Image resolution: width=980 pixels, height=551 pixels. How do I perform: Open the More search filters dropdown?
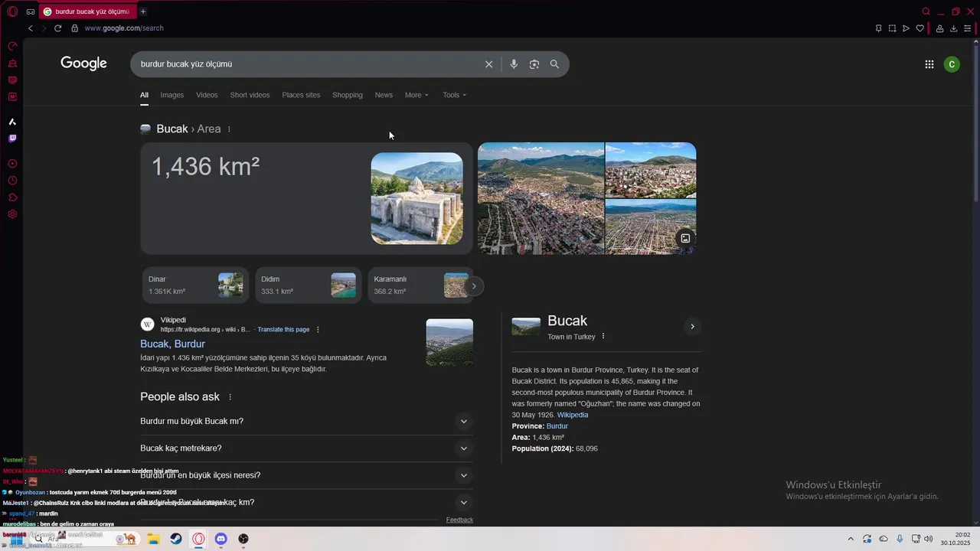click(x=416, y=95)
